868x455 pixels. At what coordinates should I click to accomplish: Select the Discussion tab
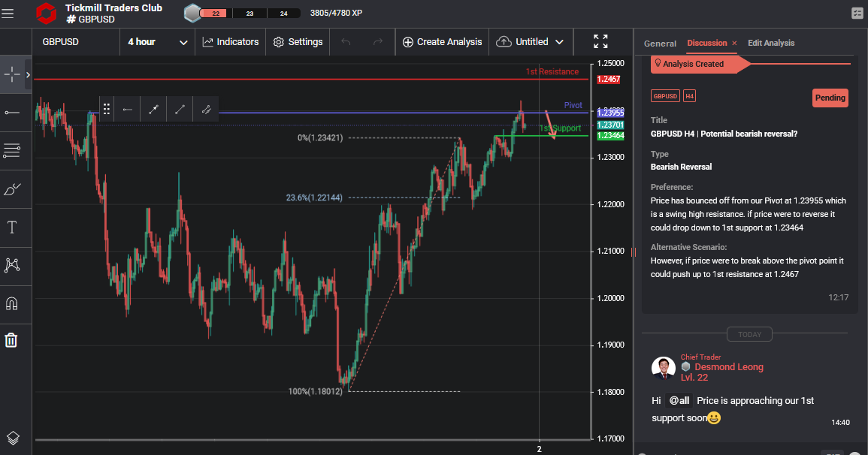click(707, 43)
